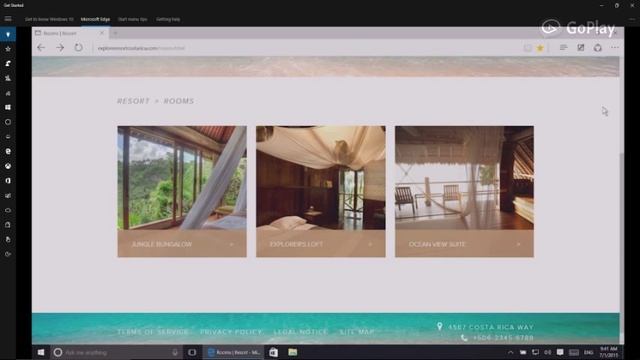Open the SITE MAP link

point(357,332)
